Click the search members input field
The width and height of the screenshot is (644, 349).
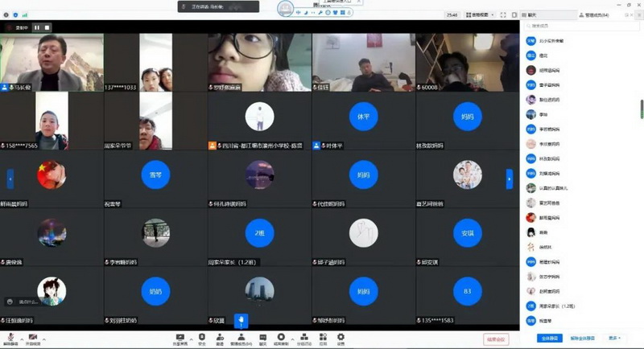[580, 26]
